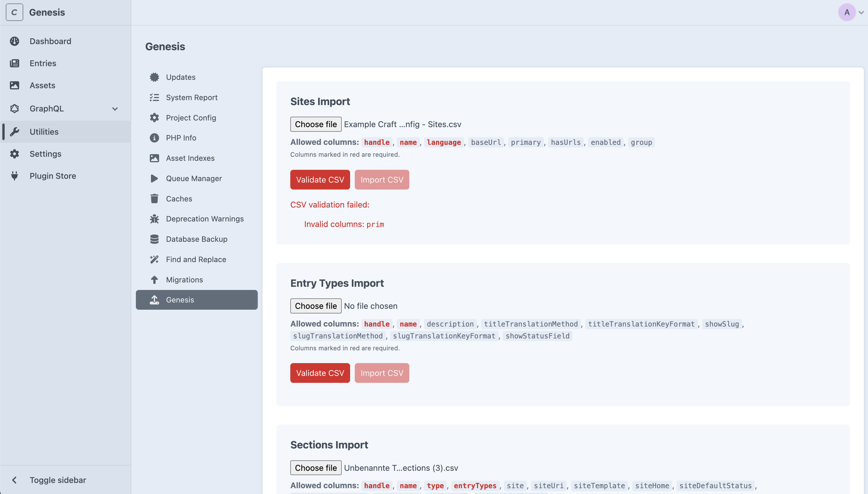Open Find and Replace utility
868x494 pixels.
coord(196,259)
